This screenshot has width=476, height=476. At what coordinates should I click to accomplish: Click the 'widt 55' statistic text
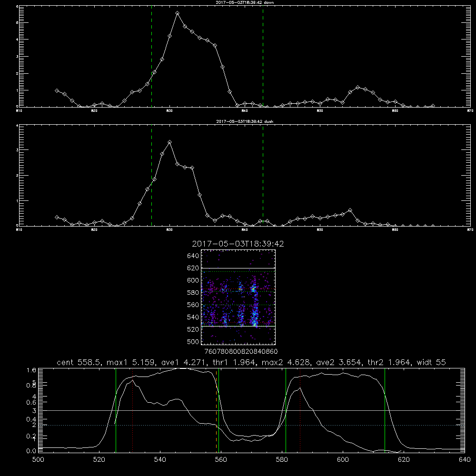point(431,362)
